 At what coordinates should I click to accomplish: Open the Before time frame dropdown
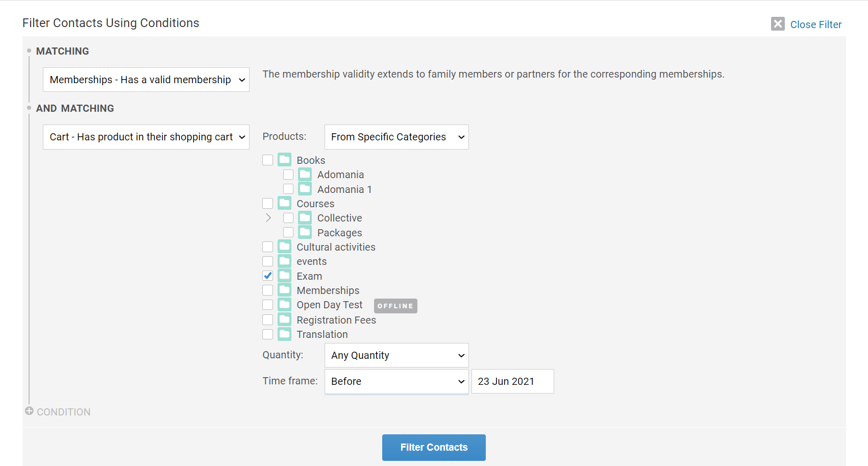[396, 381]
